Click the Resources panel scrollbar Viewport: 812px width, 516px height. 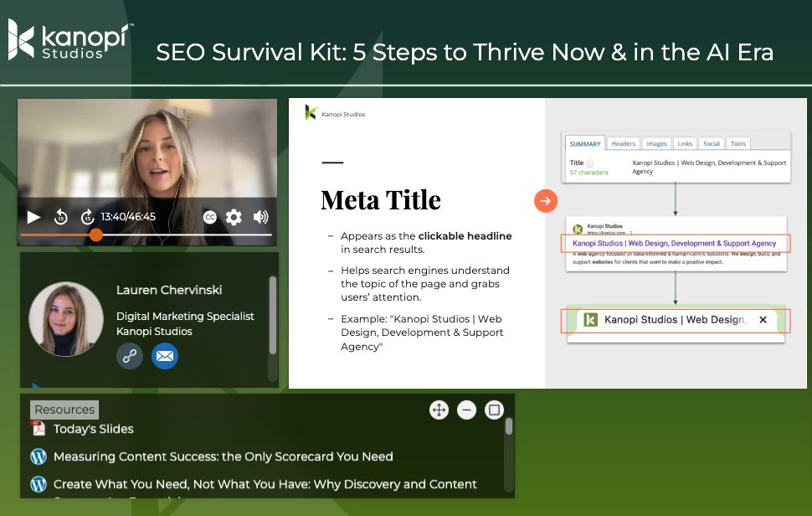(x=508, y=426)
